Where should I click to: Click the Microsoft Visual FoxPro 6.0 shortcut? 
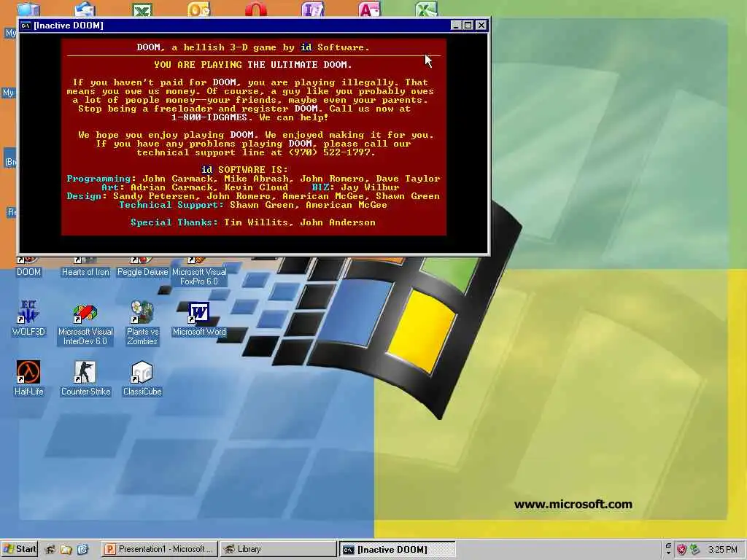point(199,272)
